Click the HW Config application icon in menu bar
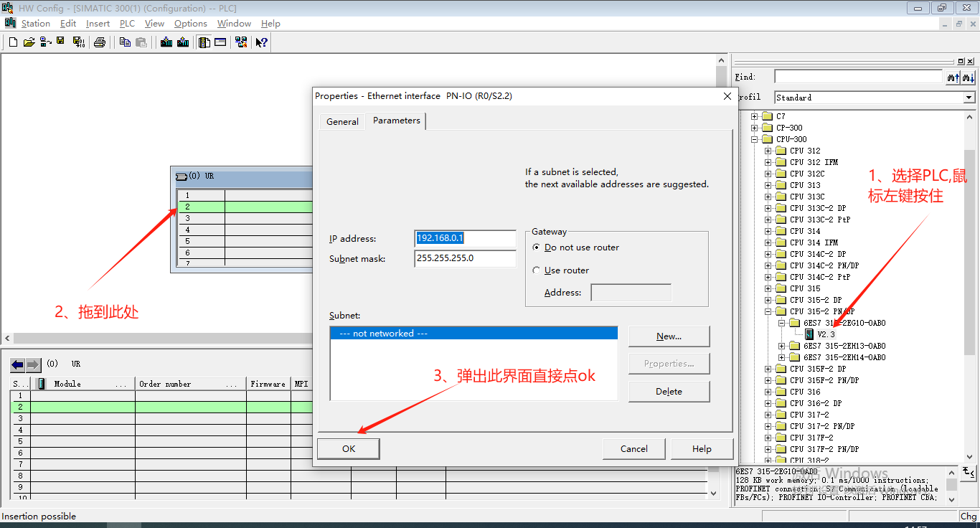This screenshot has height=528, width=980. point(10,23)
